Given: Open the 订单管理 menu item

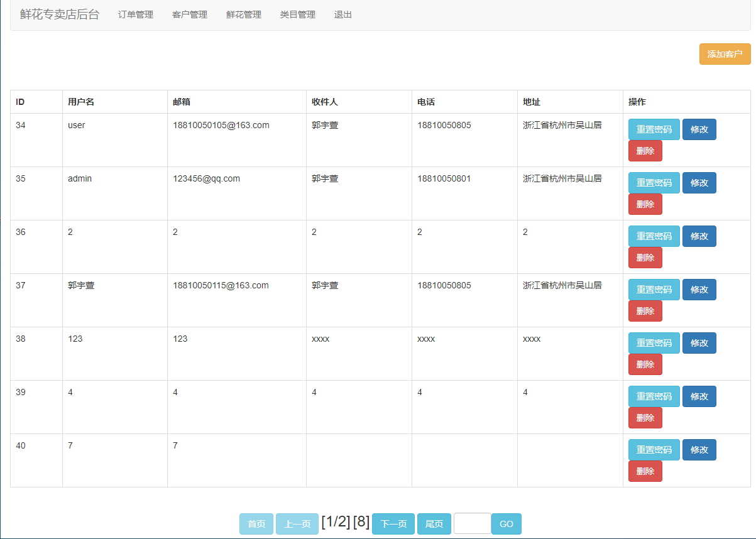Looking at the screenshot, I should [135, 14].
